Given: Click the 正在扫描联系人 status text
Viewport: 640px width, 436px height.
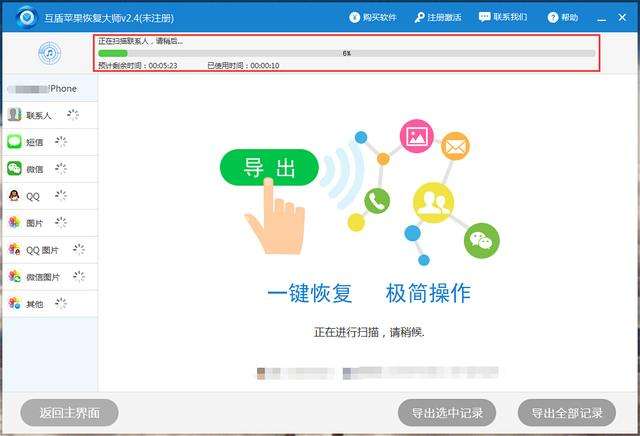Looking at the screenshot, I should click(x=141, y=41).
